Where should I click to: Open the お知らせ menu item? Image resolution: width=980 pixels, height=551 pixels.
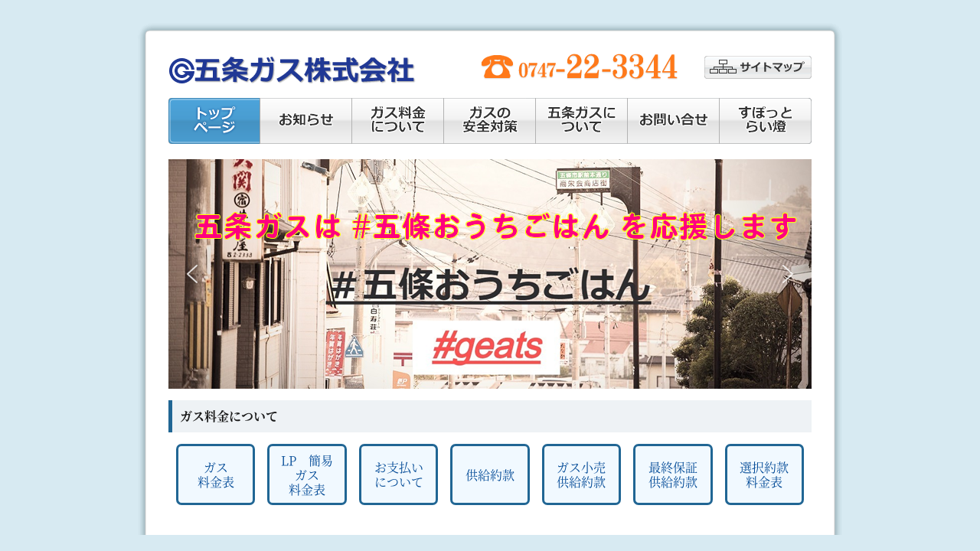click(305, 121)
